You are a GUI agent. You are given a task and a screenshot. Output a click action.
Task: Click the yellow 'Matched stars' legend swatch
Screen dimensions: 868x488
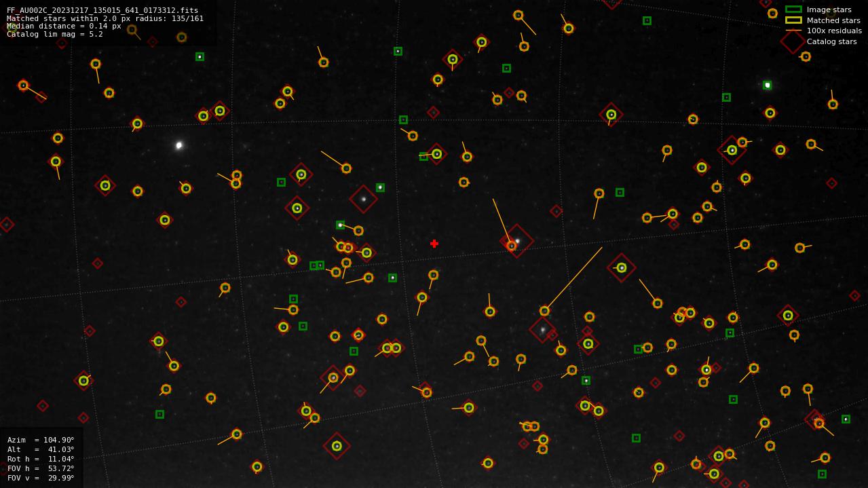(793, 20)
